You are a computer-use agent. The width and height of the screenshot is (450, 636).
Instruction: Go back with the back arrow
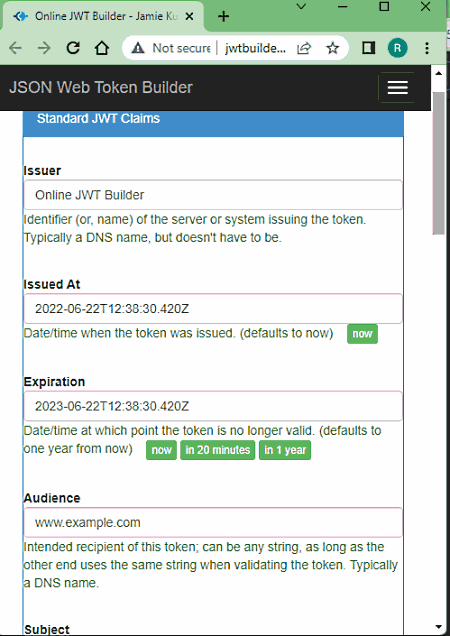tap(15, 48)
